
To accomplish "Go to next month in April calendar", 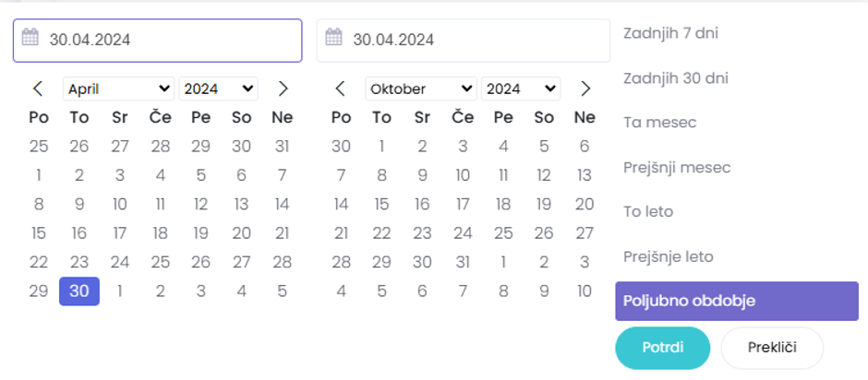I will pos(283,89).
